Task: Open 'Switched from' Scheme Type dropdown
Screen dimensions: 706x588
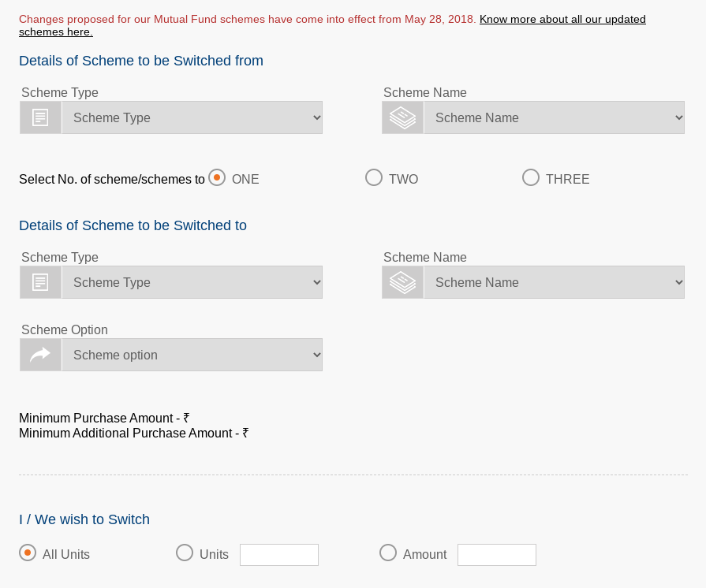Action: click(192, 117)
